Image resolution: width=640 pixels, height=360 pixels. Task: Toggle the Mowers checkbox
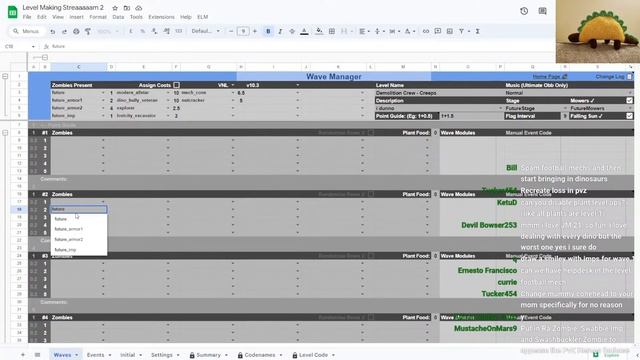click(x=629, y=100)
